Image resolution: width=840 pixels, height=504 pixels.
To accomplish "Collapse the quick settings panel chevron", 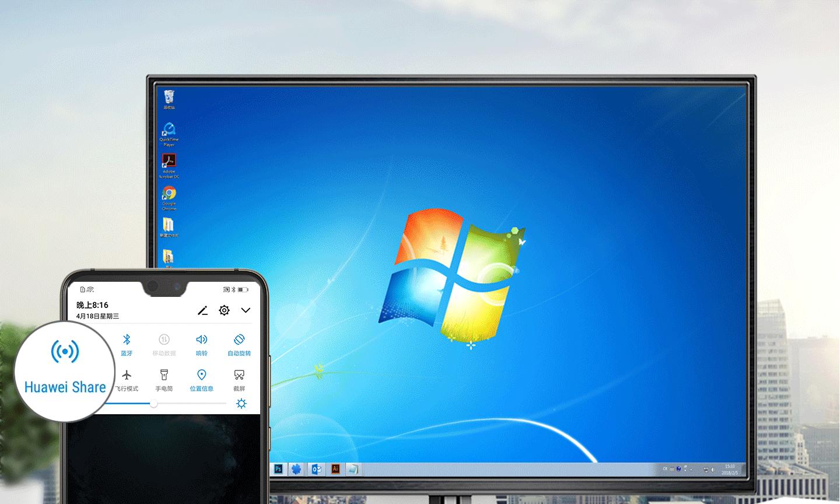I will tap(246, 310).
